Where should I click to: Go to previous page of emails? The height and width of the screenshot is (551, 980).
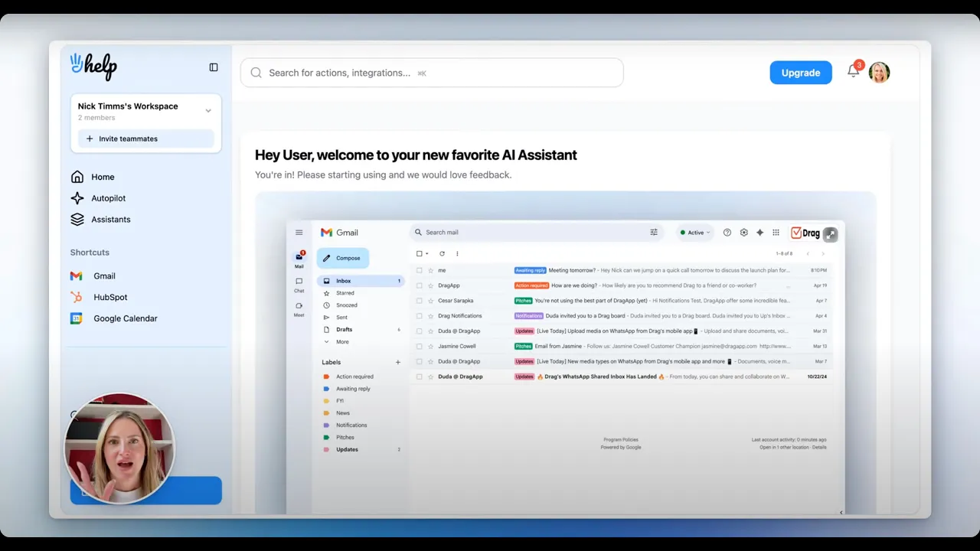pyautogui.click(x=808, y=253)
